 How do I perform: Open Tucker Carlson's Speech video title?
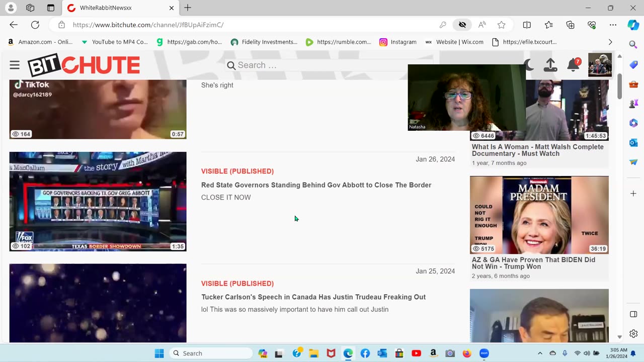(313, 297)
